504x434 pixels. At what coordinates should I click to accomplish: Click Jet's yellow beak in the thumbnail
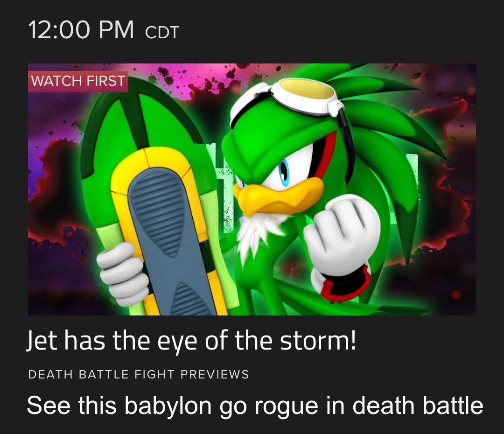278,196
